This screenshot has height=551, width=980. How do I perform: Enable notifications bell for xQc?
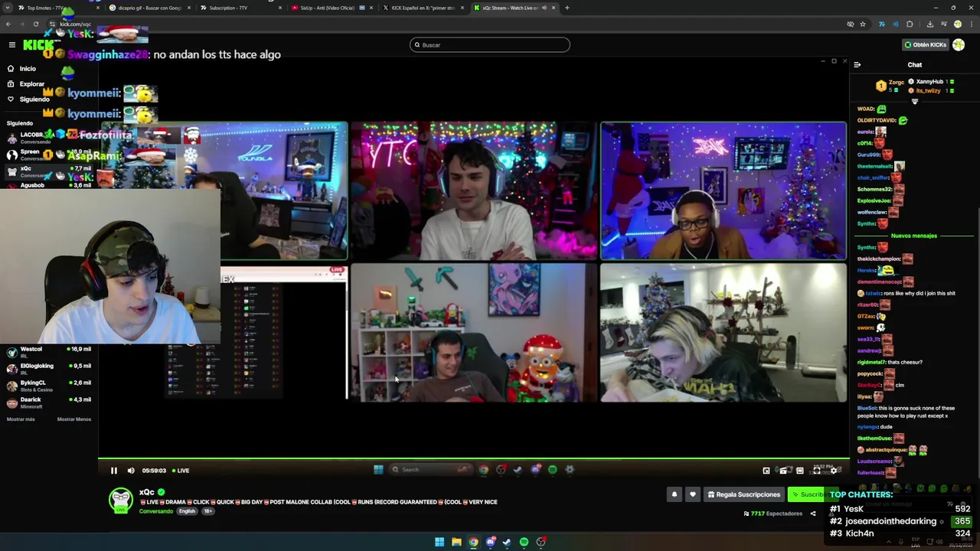click(x=675, y=494)
